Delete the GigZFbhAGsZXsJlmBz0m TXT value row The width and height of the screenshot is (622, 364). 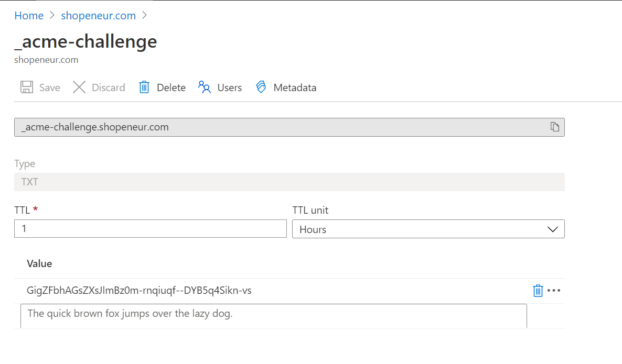[x=538, y=290]
